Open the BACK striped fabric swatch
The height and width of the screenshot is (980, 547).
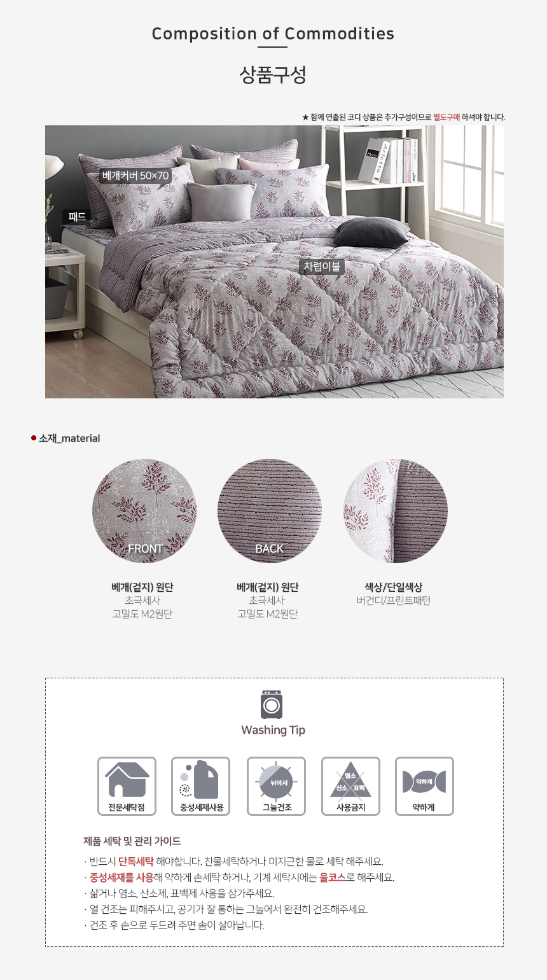[x=270, y=511]
